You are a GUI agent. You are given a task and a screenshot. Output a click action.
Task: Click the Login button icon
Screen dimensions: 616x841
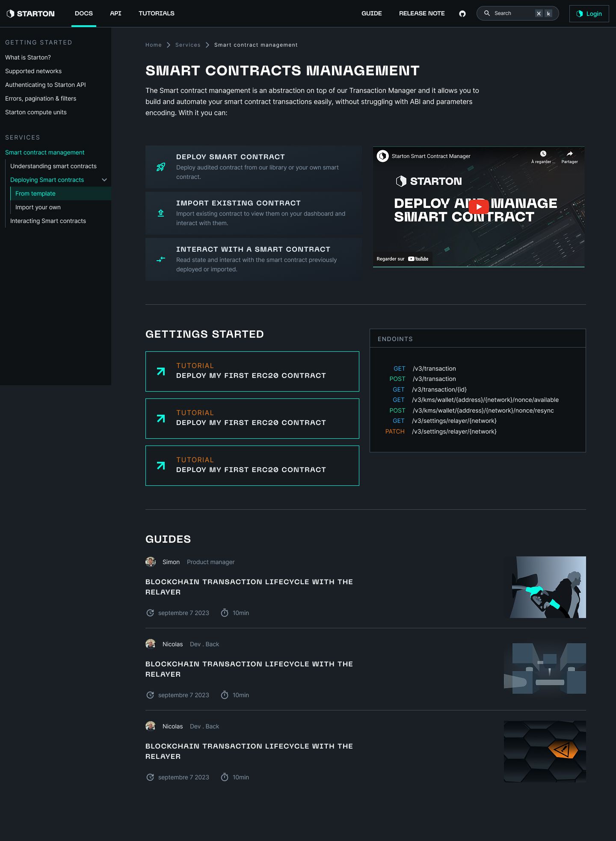click(580, 14)
